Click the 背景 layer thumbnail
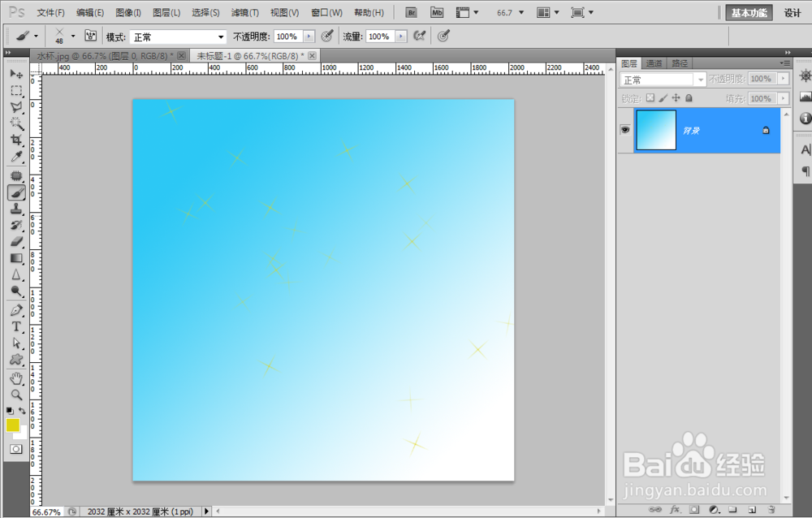812x518 pixels. tap(655, 130)
